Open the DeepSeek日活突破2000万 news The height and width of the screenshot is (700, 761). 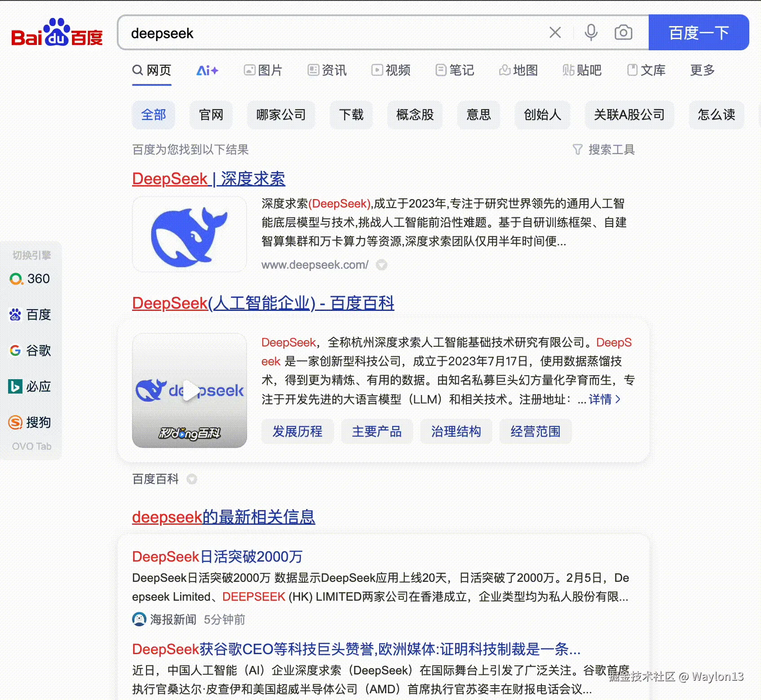pyautogui.click(x=217, y=557)
